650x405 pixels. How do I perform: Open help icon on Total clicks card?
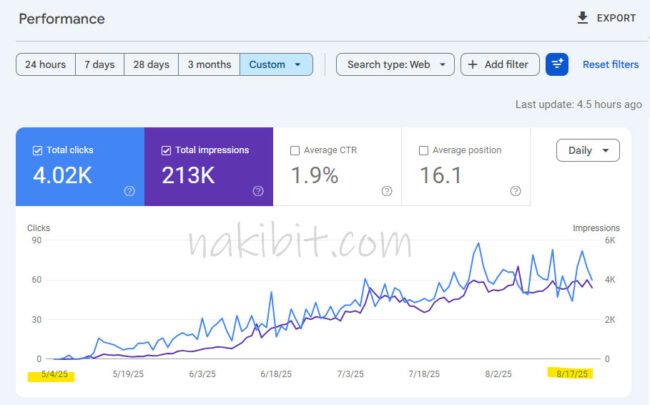[x=129, y=191]
